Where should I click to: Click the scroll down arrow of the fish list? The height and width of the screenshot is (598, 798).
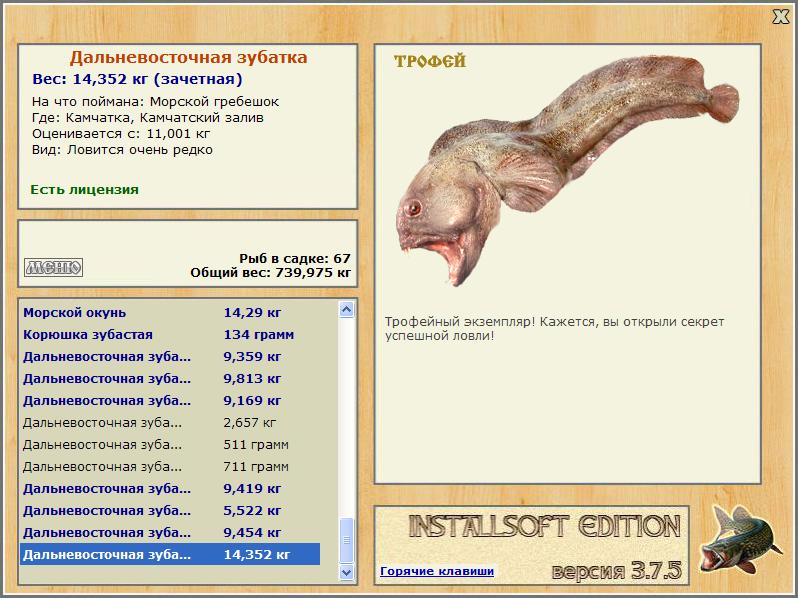tap(347, 572)
